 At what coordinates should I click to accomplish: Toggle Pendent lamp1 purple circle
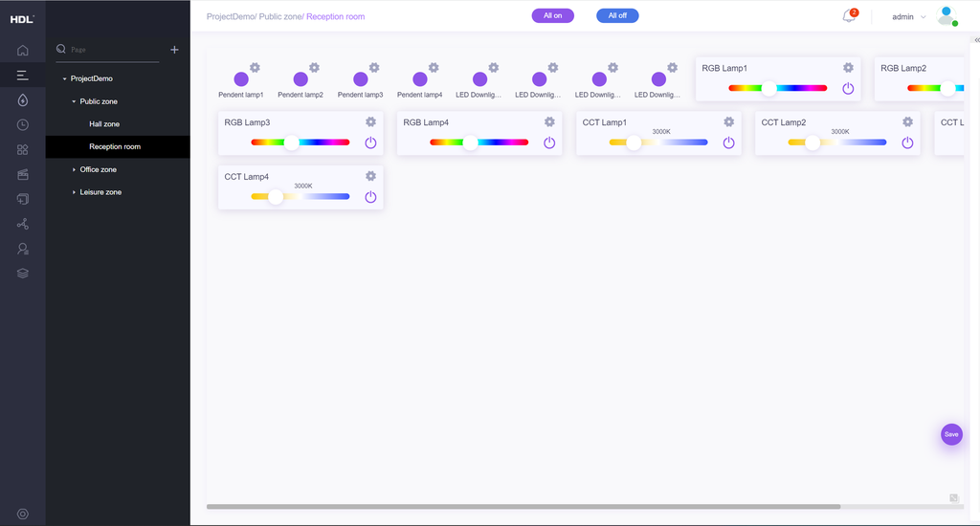pyautogui.click(x=241, y=79)
